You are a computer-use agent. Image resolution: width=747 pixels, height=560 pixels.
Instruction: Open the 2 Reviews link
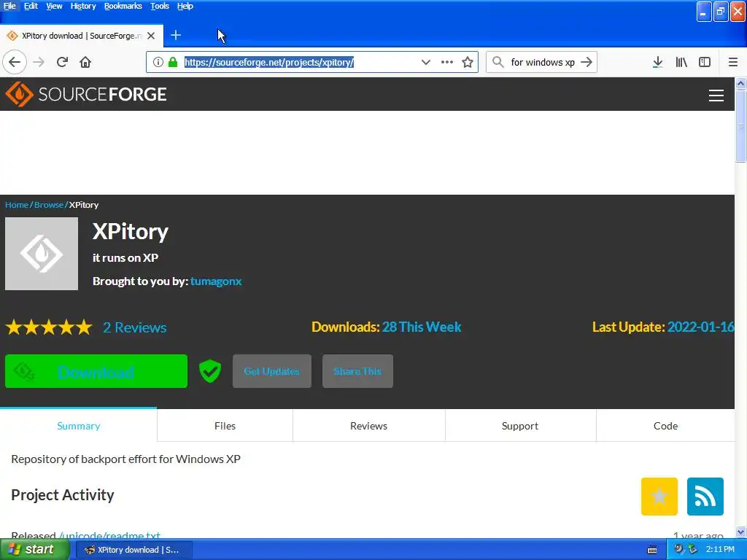(135, 327)
